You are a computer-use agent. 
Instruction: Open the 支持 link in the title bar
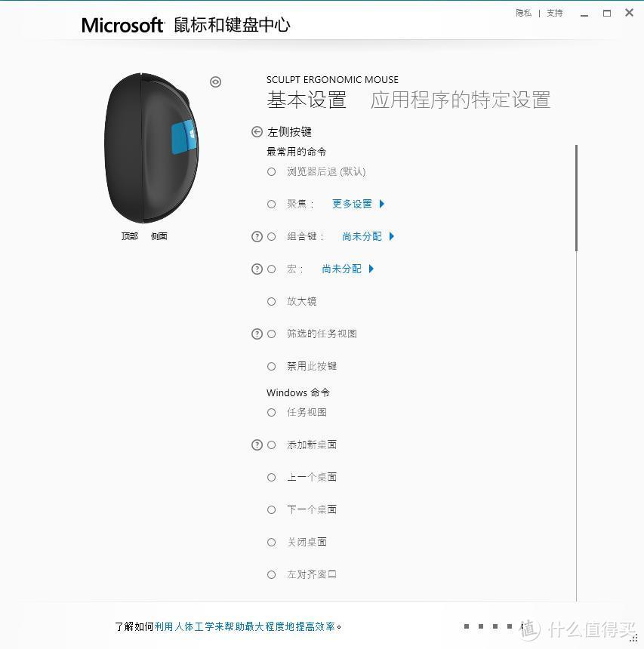click(555, 14)
